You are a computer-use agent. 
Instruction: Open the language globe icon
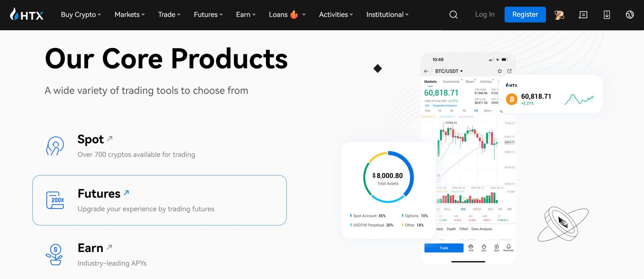pyautogui.click(x=630, y=14)
